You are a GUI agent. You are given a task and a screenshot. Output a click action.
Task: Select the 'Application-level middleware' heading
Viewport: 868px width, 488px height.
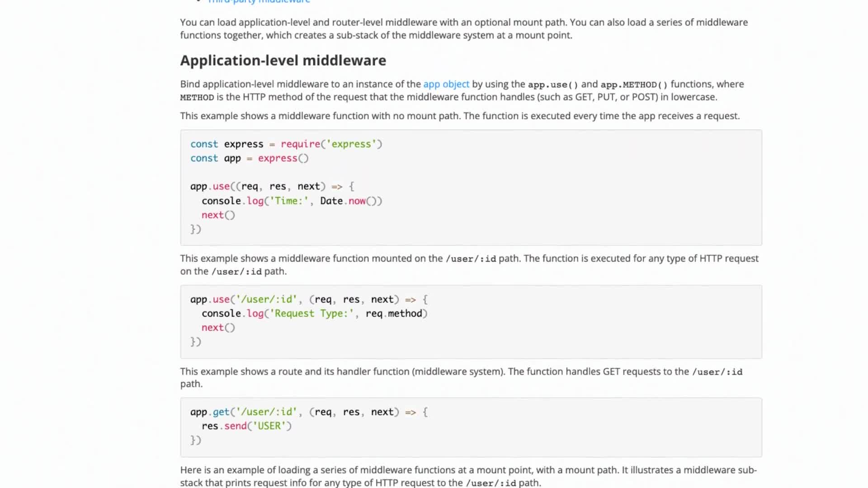[x=283, y=60]
